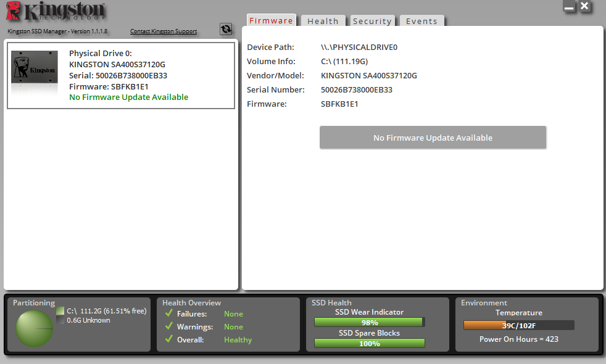Click the \\.\PHYSICALDRIVE0 device path value
Image resolution: width=606 pixels, height=364 pixels.
[359, 47]
